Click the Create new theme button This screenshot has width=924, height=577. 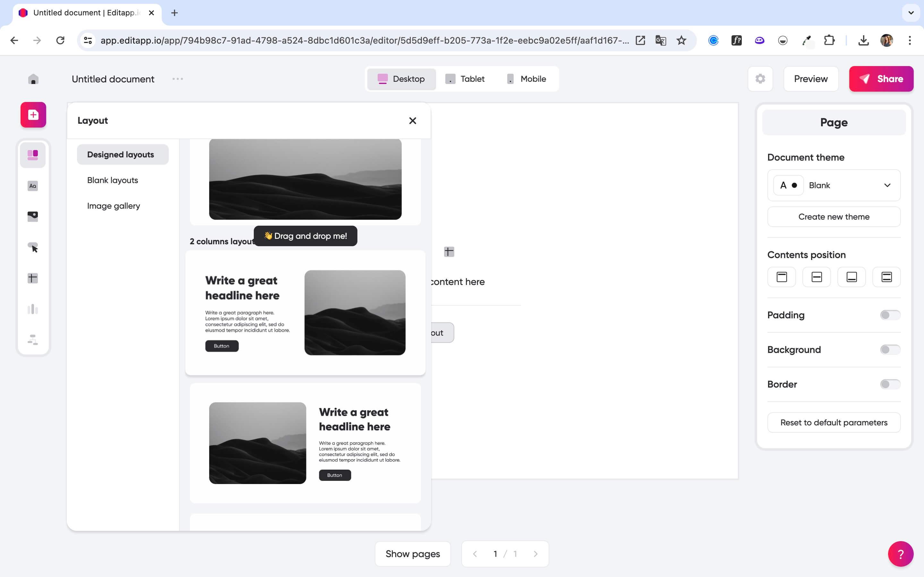pyautogui.click(x=834, y=216)
